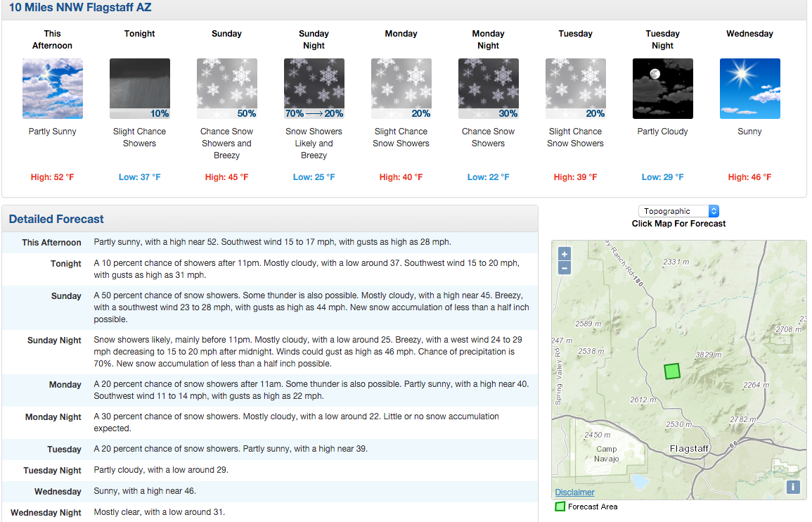The image size is (812, 522).
Task: Click the Flagstaff label on the map
Action: pos(689,448)
